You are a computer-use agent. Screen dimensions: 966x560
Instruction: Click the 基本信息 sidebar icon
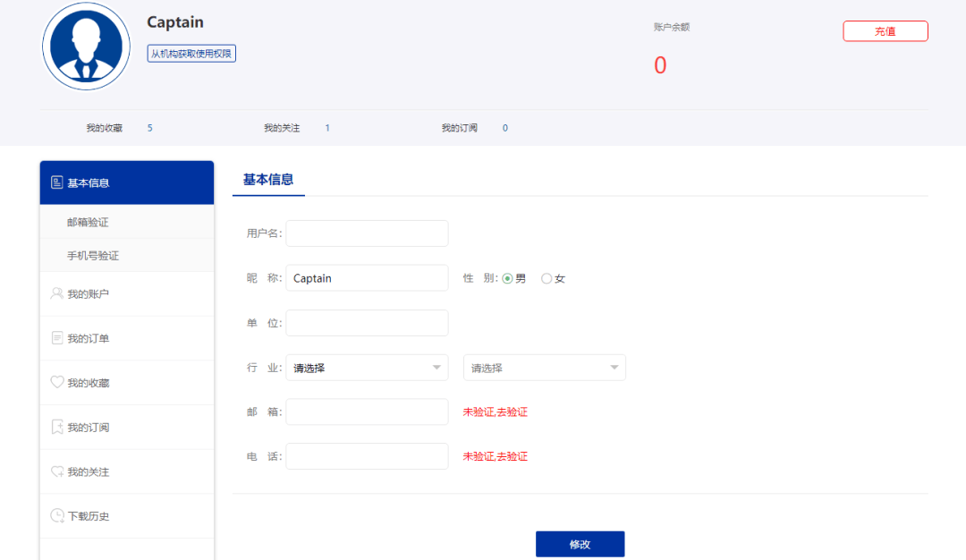[x=57, y=182]
